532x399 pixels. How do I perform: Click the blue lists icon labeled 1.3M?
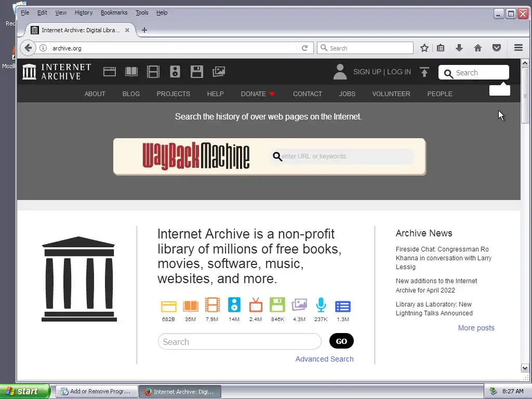343,307
